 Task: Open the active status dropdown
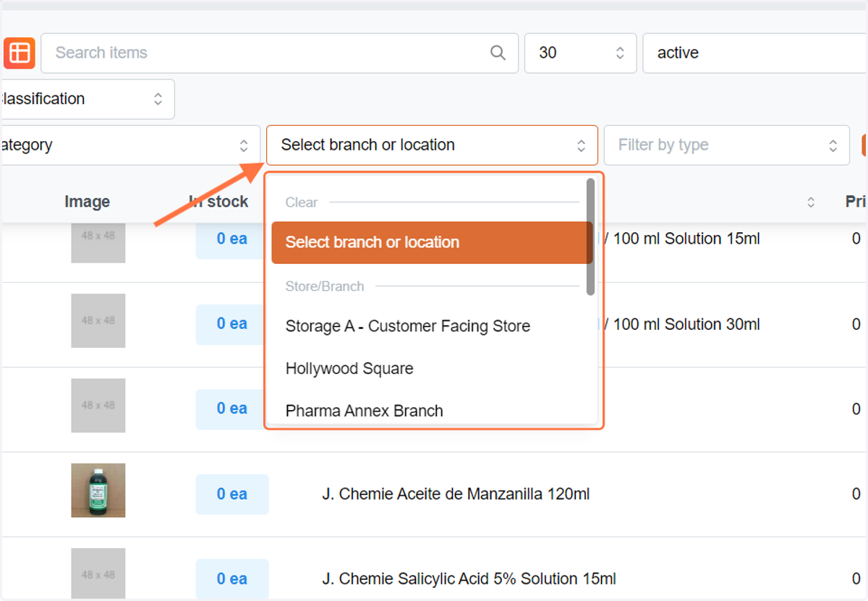click(x=754, y=53)
